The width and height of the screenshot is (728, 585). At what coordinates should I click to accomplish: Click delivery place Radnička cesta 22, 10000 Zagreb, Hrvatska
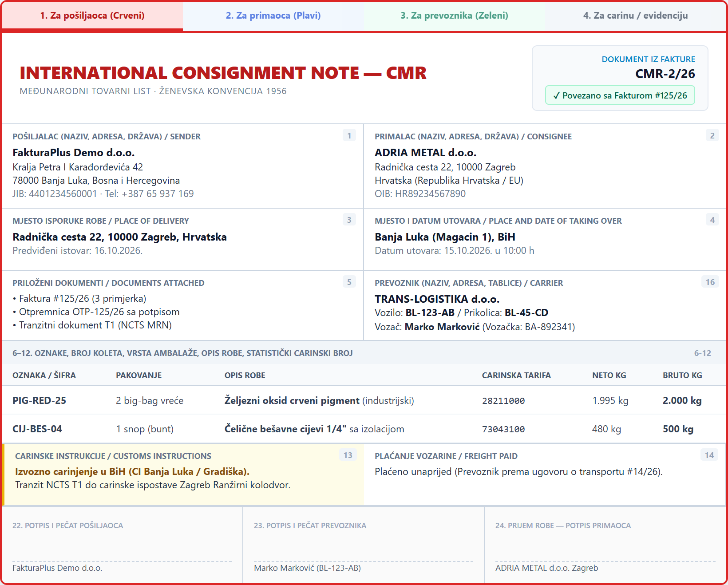point(119,237)
